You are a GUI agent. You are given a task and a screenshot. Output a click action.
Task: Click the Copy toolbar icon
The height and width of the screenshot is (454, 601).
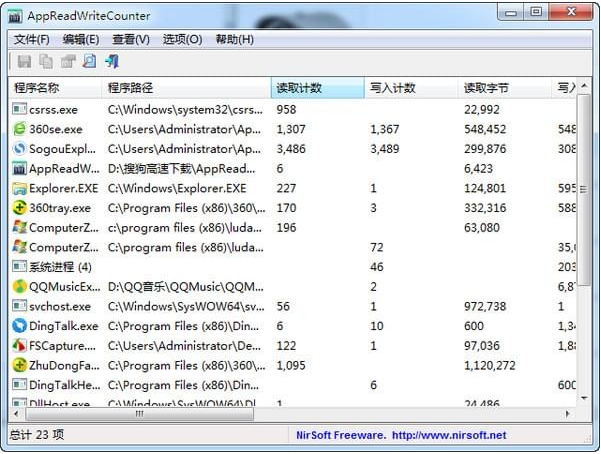[46, 61]
